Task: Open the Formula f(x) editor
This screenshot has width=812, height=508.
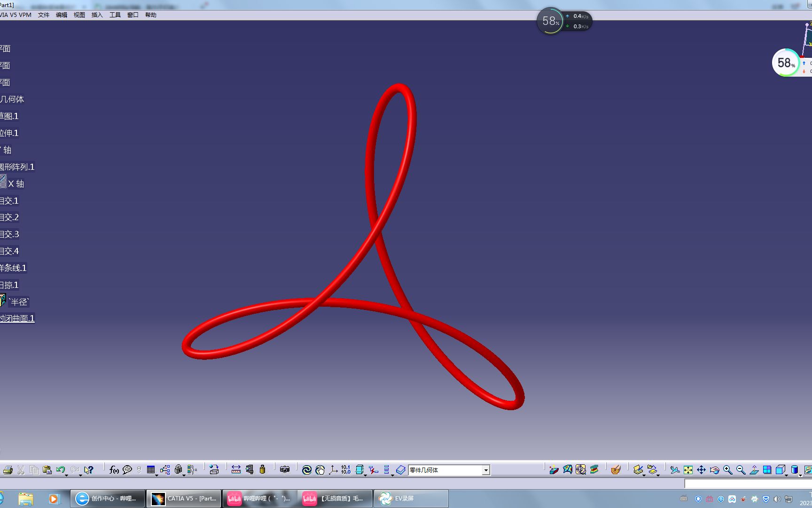Action: tap(114, 470)
